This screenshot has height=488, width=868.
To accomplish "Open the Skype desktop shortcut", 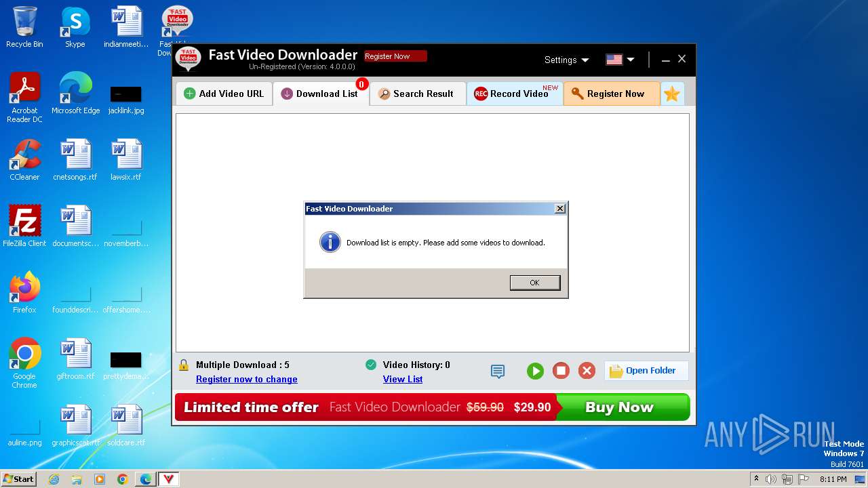I will click(75, 27).
